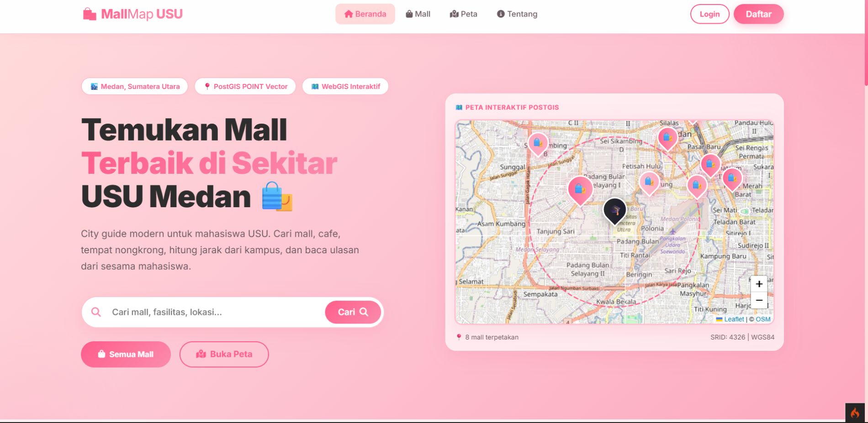Screen dimensions: 868x423
Task: Open the Leaflet attribution link
Action: point(730,319)
